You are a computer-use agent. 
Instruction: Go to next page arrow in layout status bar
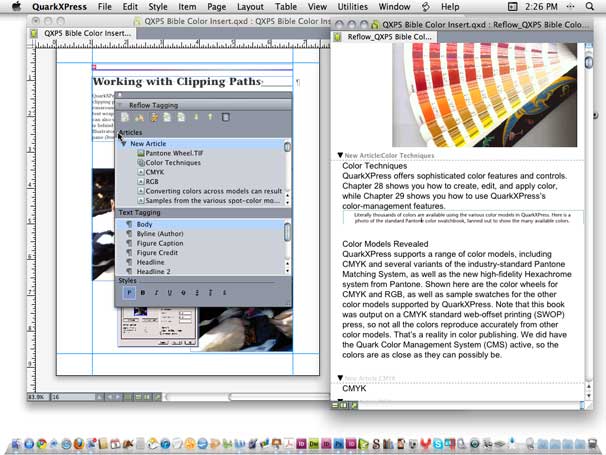(118, 397)
